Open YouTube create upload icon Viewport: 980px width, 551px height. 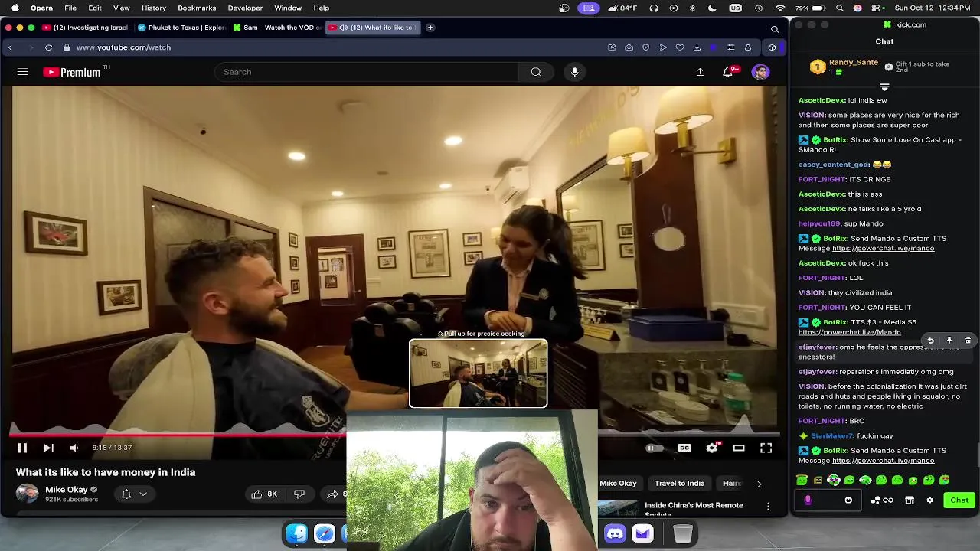700,72
